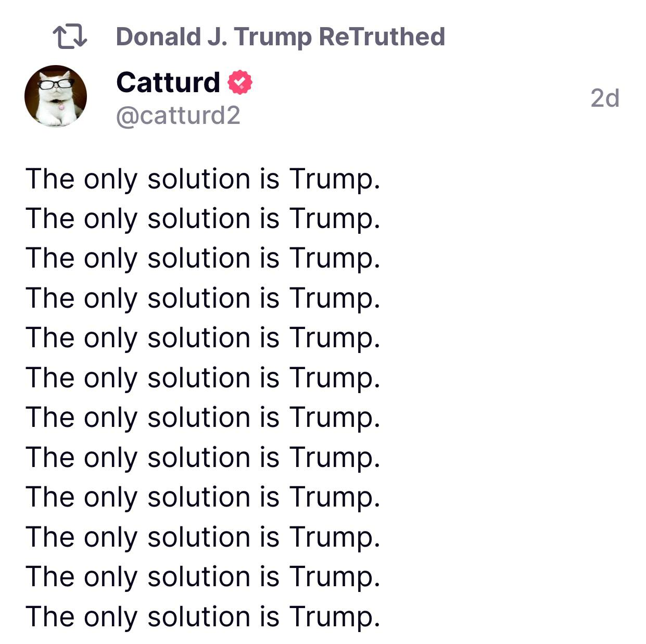Click the eighth line of post text
646x644 pixels.
point(203,458)
